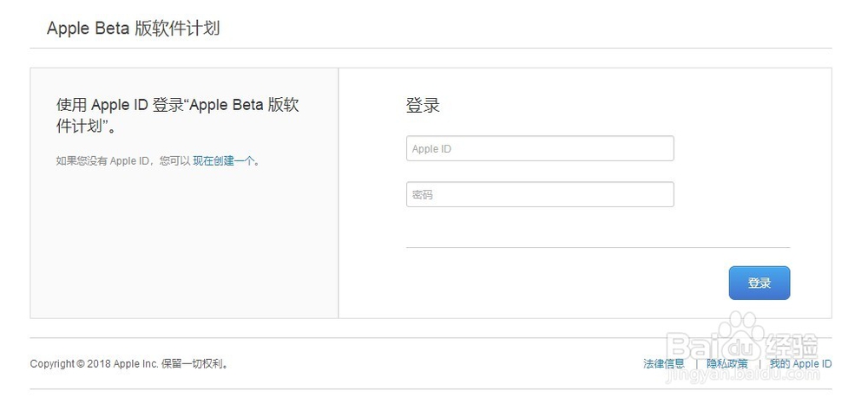Click the Apple ID input field
Image resolution: width=868 pixels, height=404 pixels.
tap(539, 148)
